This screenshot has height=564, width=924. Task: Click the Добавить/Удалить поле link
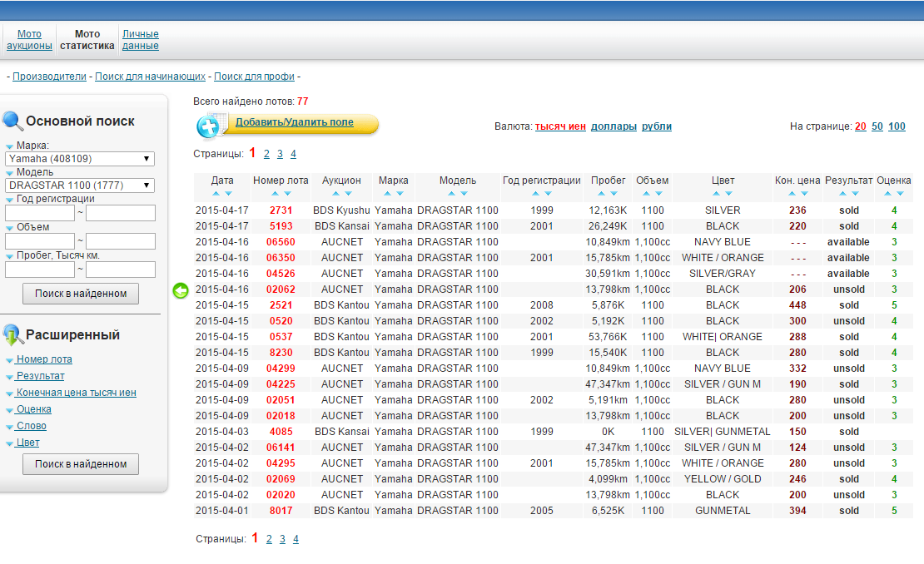[x=295, y=122]
